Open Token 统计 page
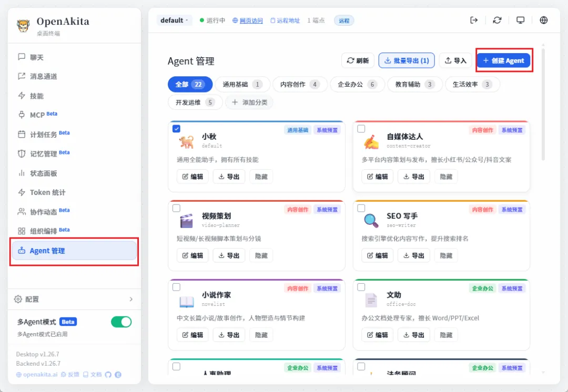 click(x=74, y=192)
